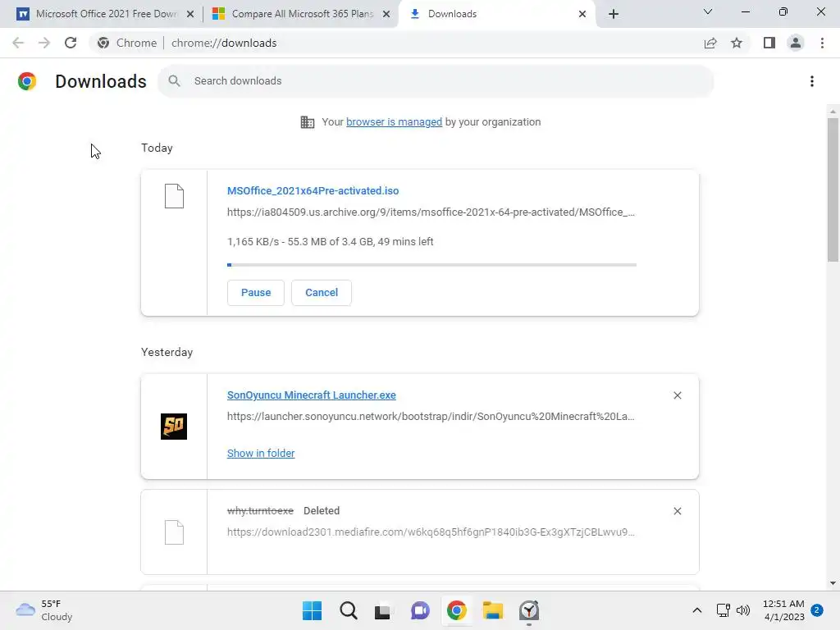This screenshot has height=630, width=840.
Task: Open the weather widget showing 55°F
Action: [x=44, y=610]
